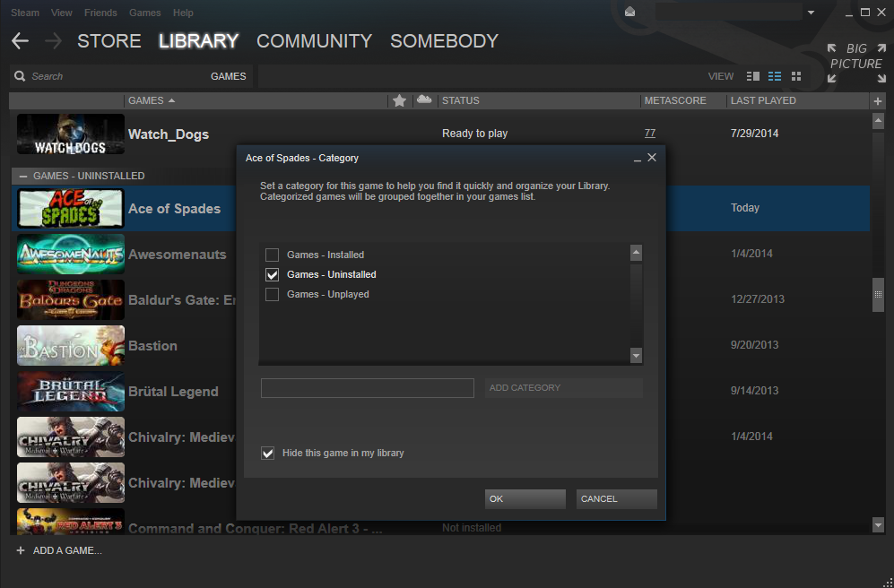Open the Friends menu
The image size is (894, 588).
[x=100, y=13]
